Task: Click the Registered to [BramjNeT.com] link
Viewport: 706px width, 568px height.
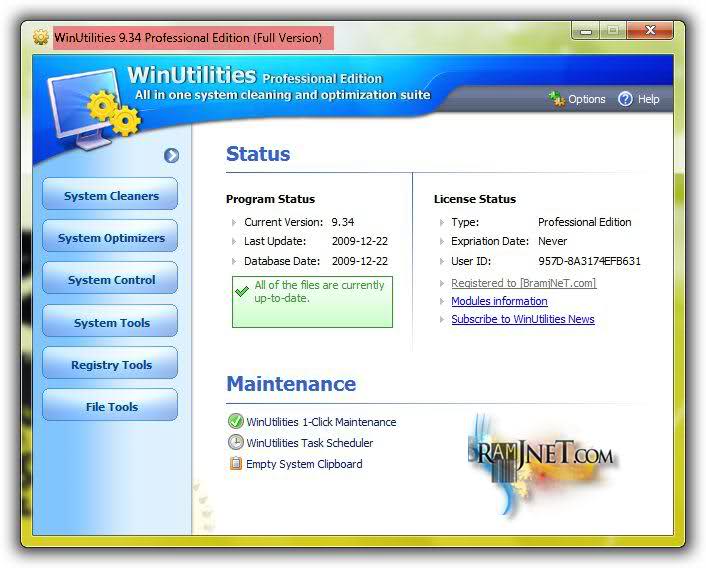Action: click(x=524, y=283)
